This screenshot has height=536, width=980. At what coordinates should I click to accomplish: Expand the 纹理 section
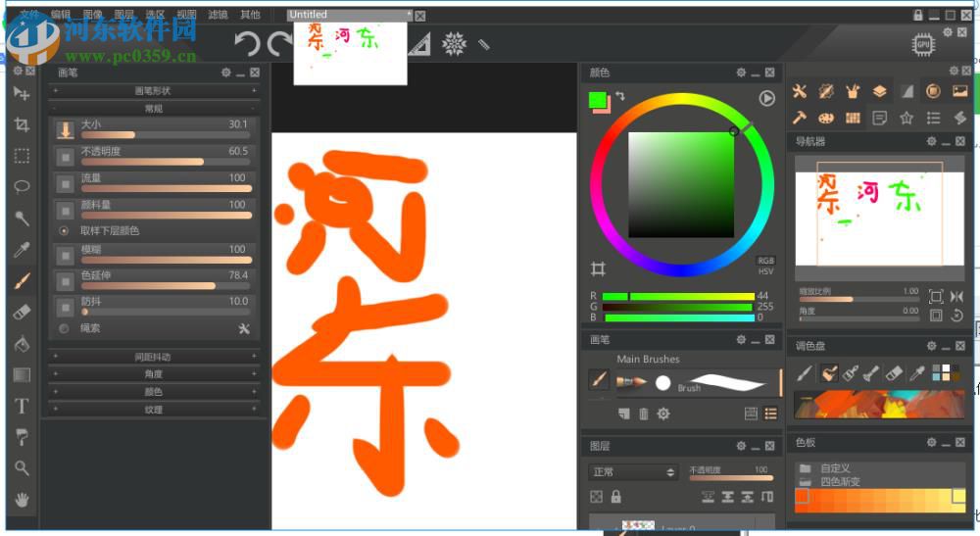[x=154, y=410]
